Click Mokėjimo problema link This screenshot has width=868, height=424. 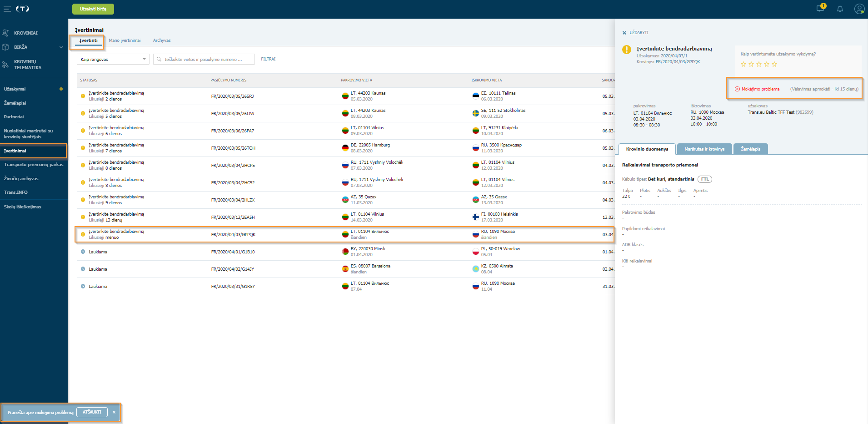(760, 89)
